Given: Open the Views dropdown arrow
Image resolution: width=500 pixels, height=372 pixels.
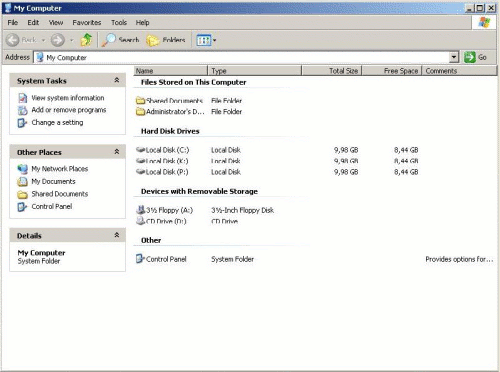Looking at the screenshot, I should pos(215,40).
